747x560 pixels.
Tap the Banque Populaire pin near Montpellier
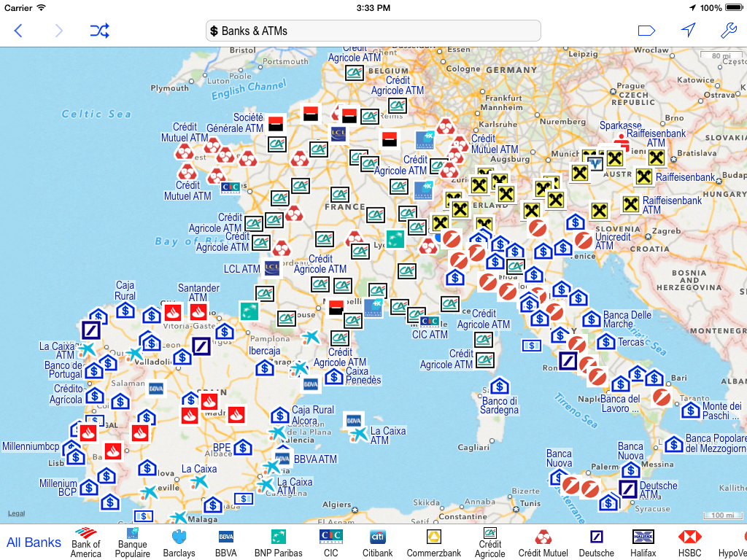(373, 308)
